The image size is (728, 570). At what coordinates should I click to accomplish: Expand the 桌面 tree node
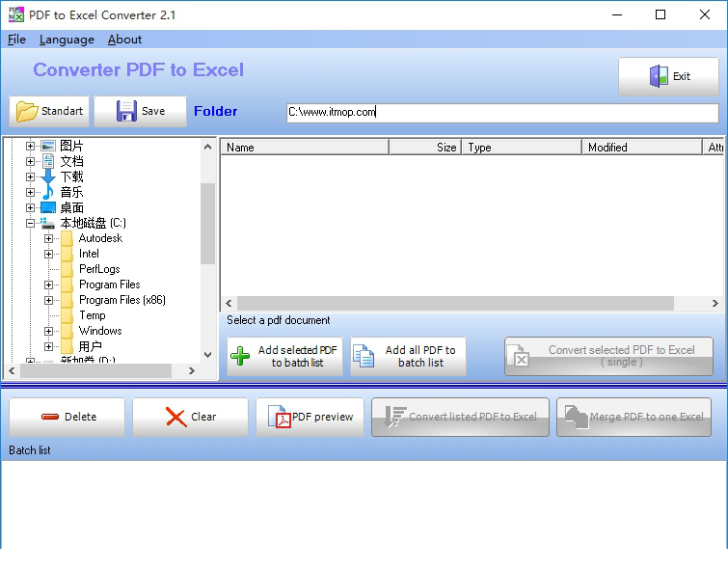30,207
